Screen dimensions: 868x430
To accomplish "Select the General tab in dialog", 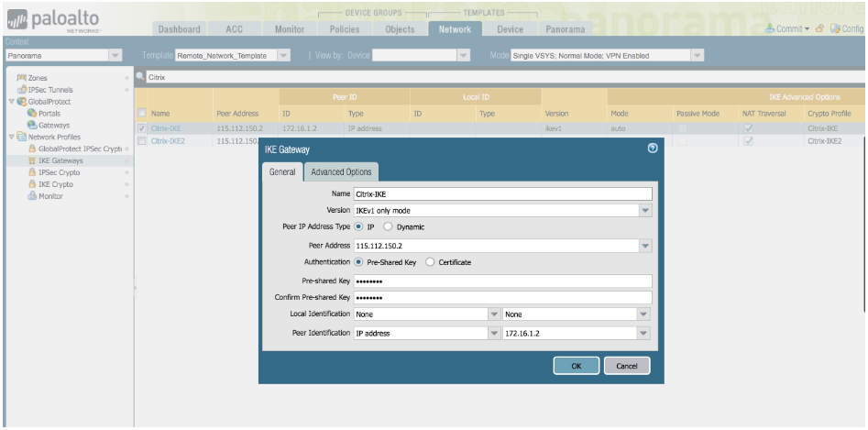I will pos(282,172).
